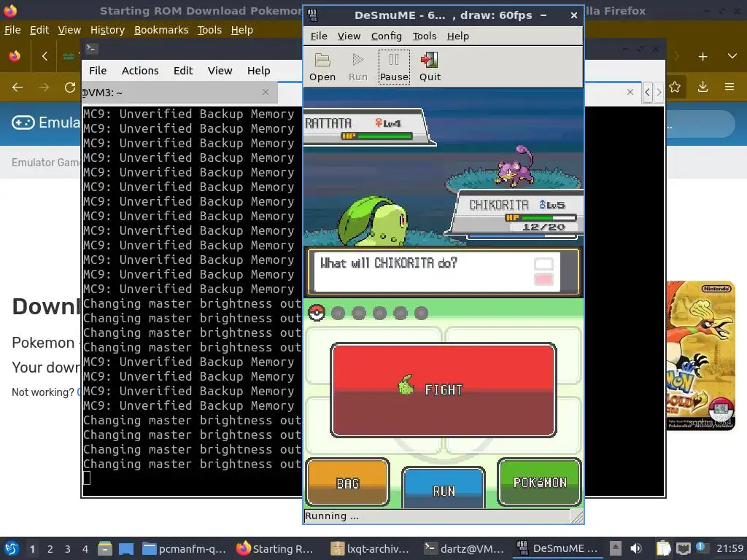The width and height of the screenshot is (747, 560).
Task: Pause emulation with the Pause button
Action: [x=394, y=67]
